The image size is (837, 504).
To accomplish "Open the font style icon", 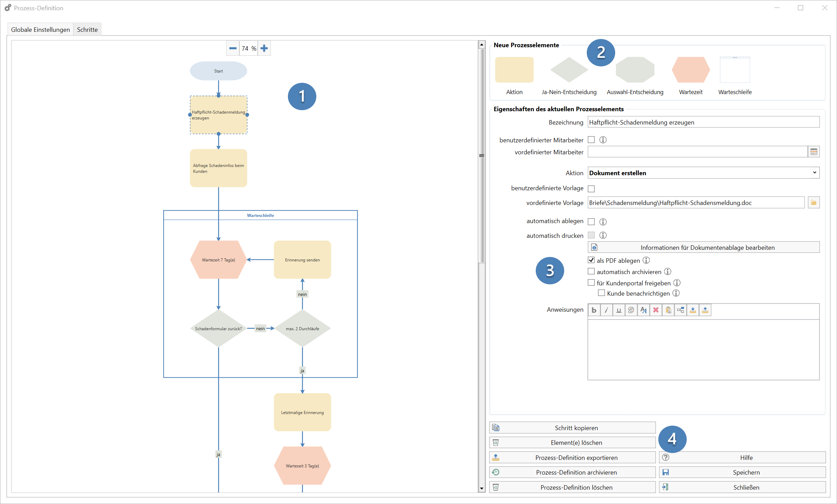I will coord(643,310).
